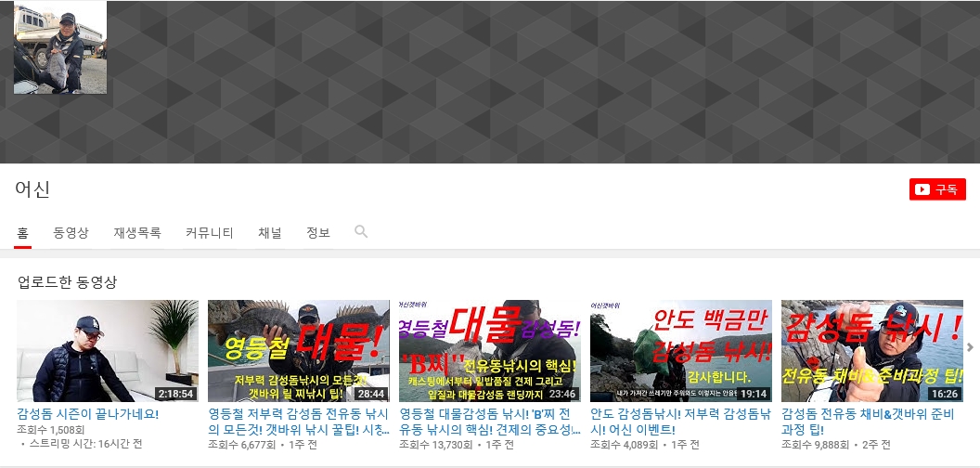Click video title 감성돔 시즌이 끝나가네요!
Image resolution: width=980 pixels, height=468 pixels.
point(88,414)
